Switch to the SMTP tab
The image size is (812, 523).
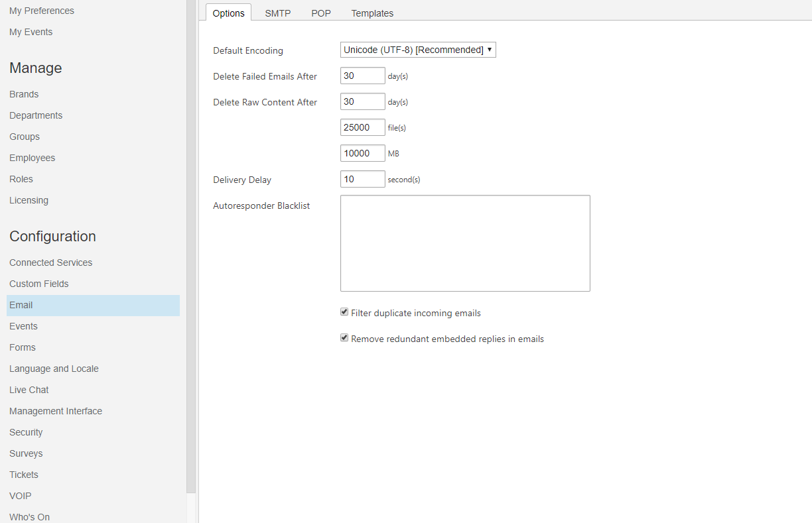point(277,13)
